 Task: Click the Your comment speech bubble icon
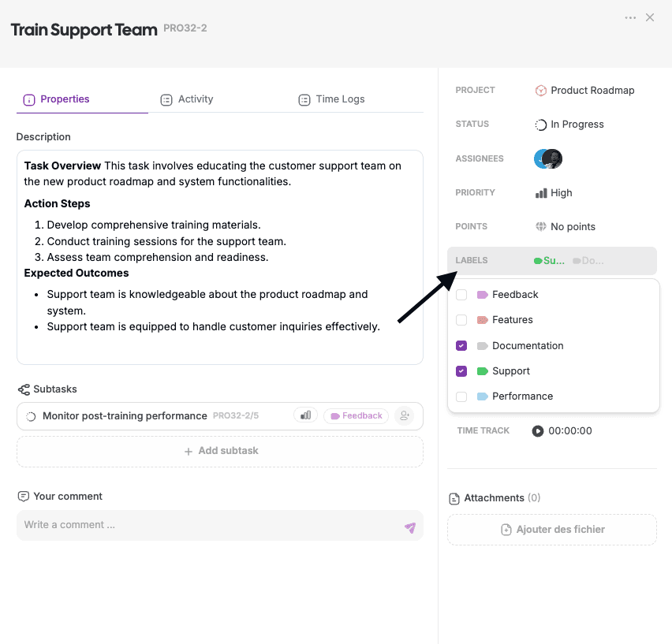pos(24,497)
